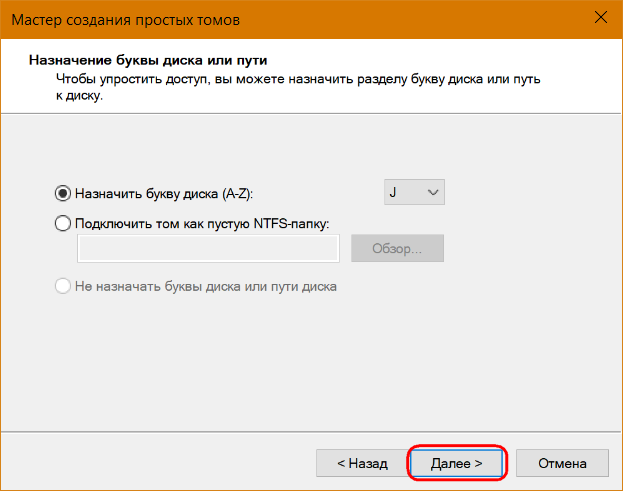This screenshot has width=623, height=491.
Task: Click the heading "Назначение буквы диска или пути"
Action: [148, 60]
